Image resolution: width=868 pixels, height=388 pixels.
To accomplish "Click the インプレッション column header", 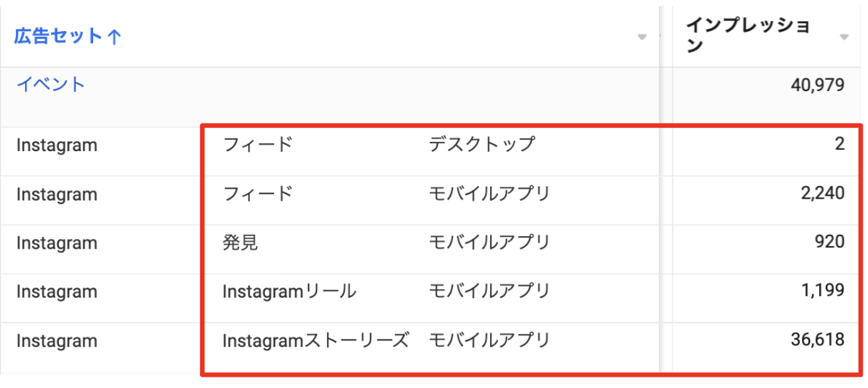I will (x=748, y=36).
